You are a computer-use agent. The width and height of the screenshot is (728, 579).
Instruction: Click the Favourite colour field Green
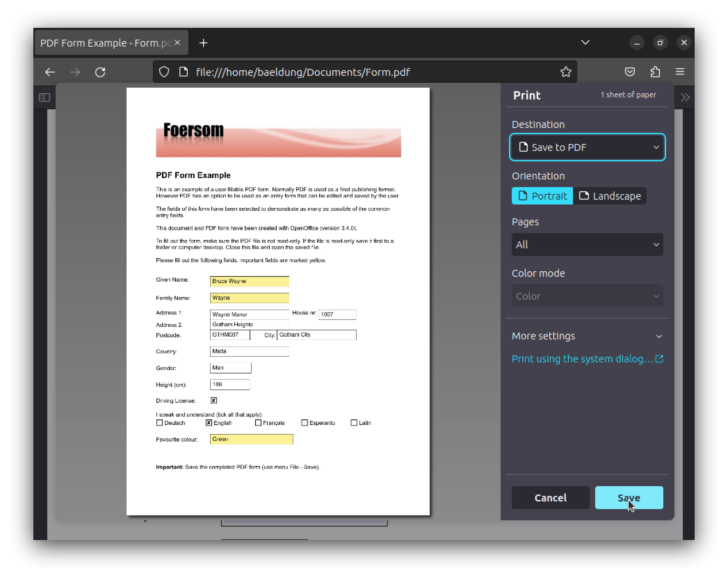[251, 439]
